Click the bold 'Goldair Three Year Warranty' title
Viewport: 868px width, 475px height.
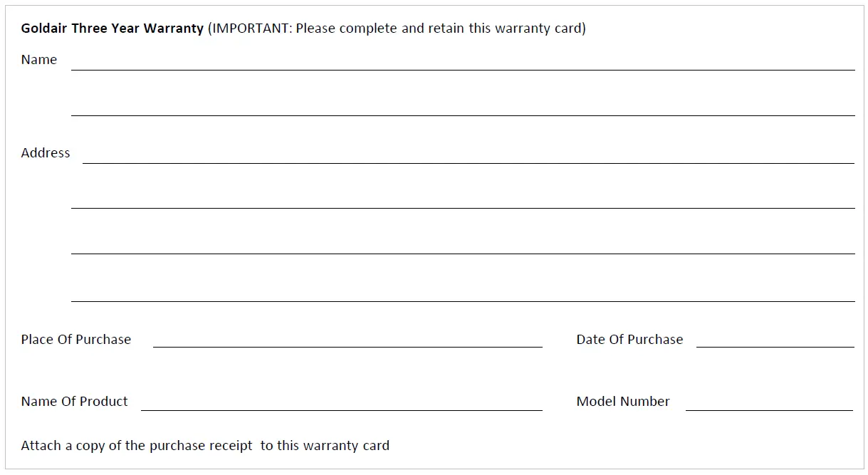coord(112,28)
